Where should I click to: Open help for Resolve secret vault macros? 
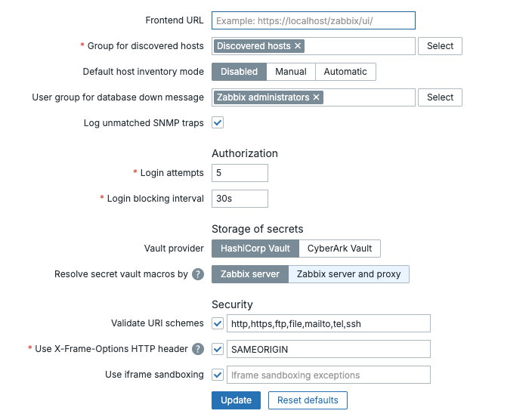pyautogui.click(x=198, y=274)
